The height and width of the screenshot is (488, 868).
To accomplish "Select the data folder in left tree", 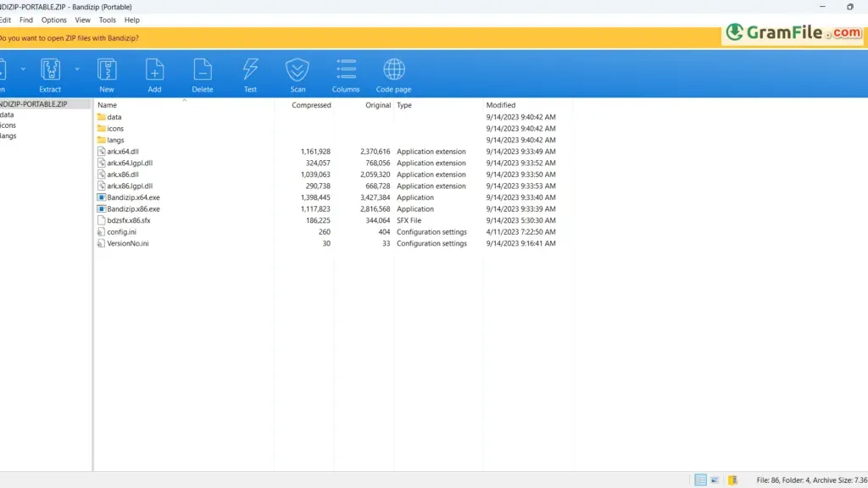I will click(7, 114).
